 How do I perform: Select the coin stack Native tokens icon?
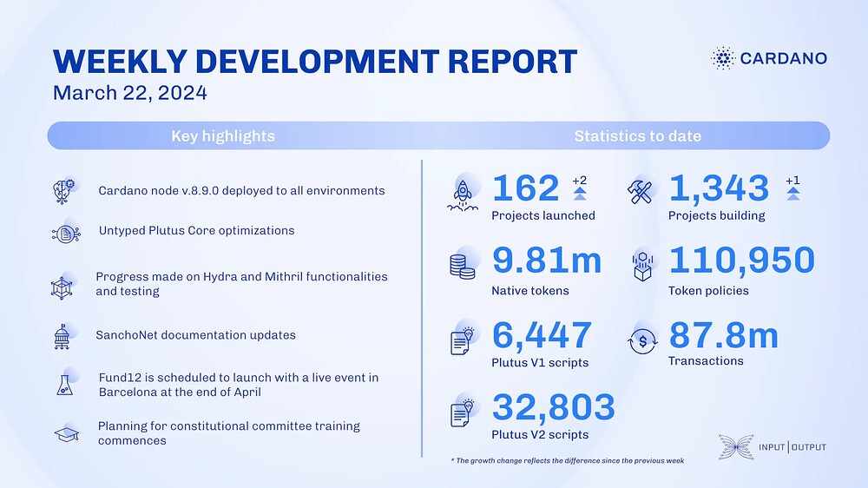[463, 266]
